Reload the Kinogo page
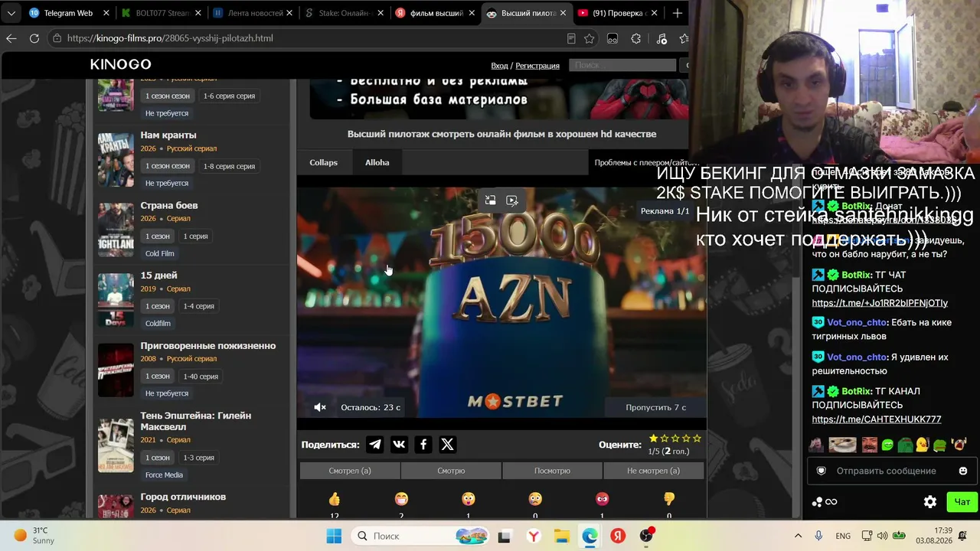This screenshot has height=551, width=980. coord(34,38)
